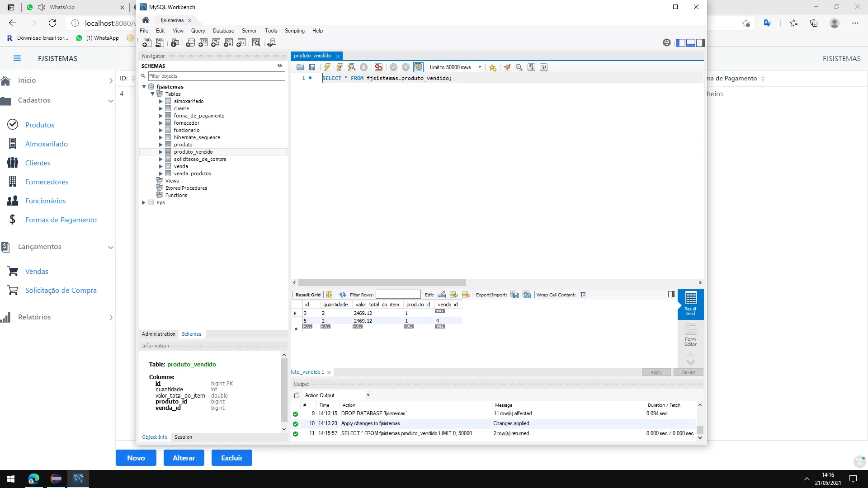
Task: Execute the query with lightning icon
Action: pos(327,67)
